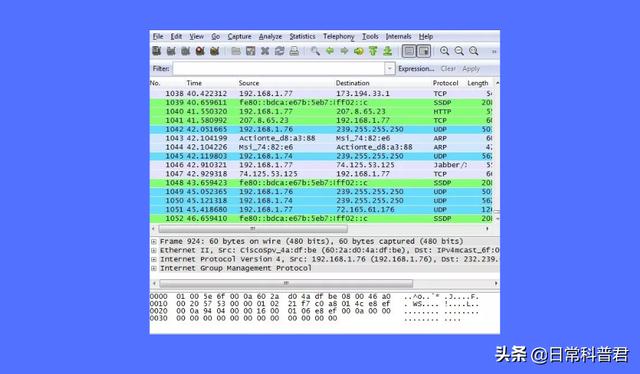This screenshot has width=640, height=374.
Task: Click the Expression... button
Action: pos(416,69)
